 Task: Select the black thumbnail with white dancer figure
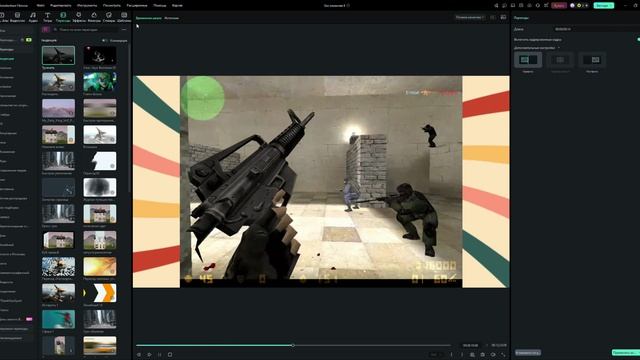pyautogui.click(x=100, y=55)
